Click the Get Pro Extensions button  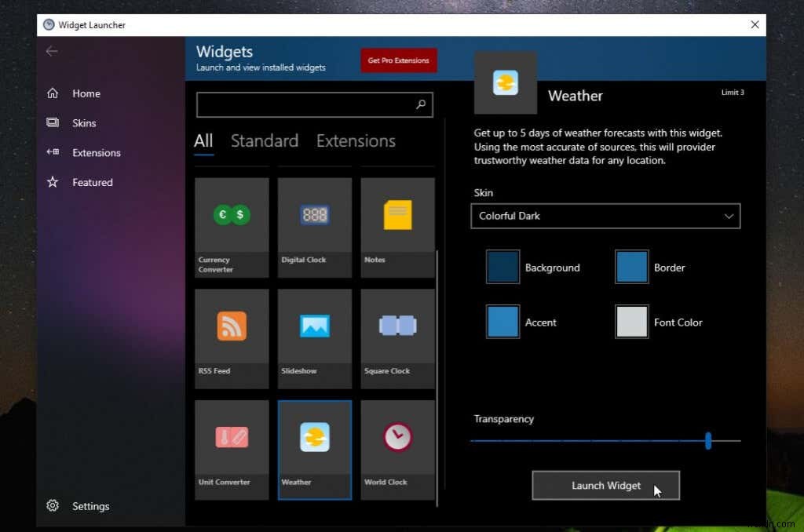pos(398,60)
